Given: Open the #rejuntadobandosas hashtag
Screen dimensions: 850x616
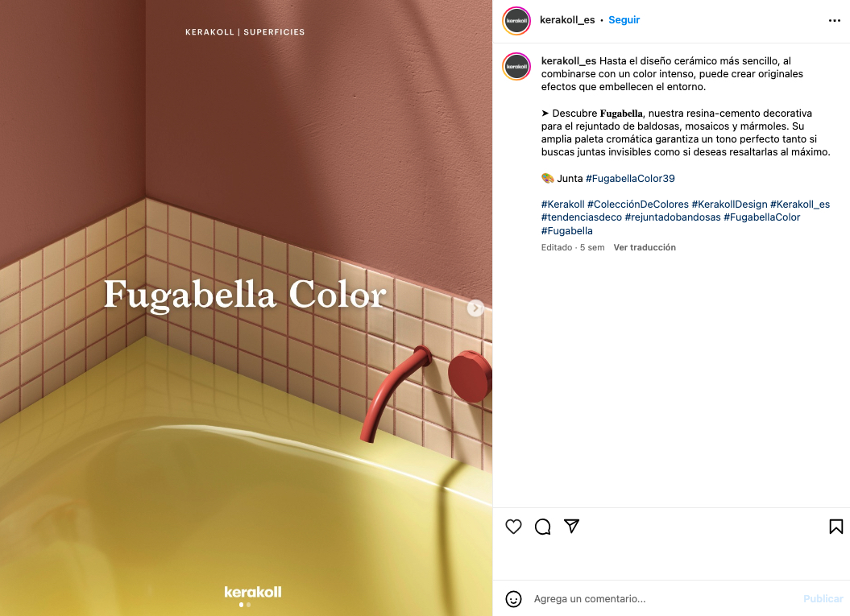Looking at the screenshot, I should point(673,217).
